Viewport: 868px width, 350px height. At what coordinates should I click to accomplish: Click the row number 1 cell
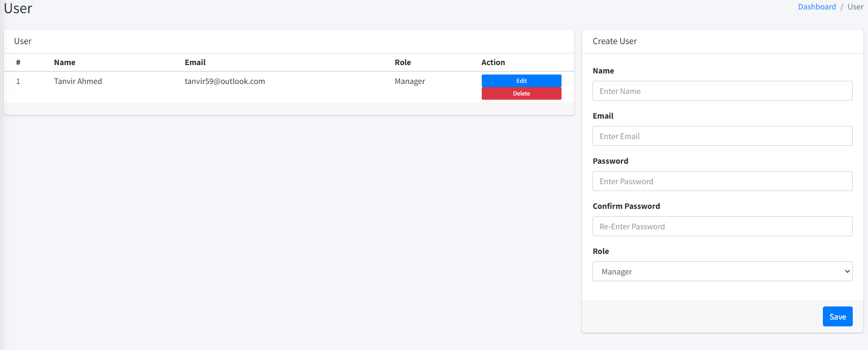click(18, 81)
